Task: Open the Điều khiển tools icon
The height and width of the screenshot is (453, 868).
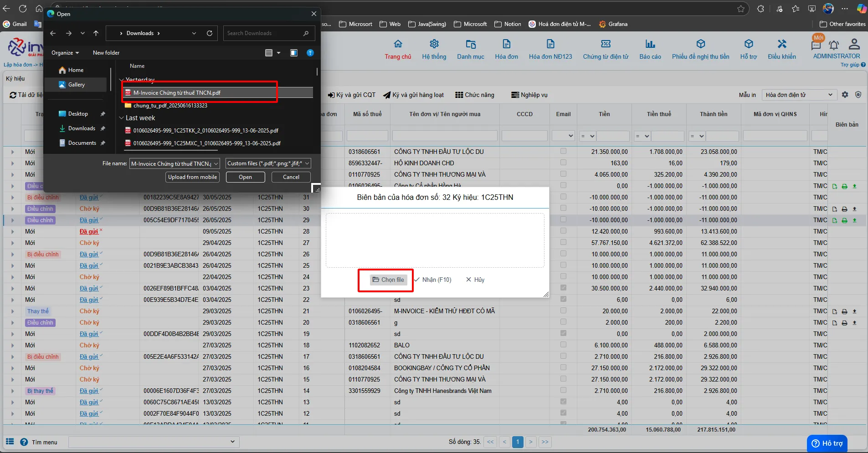Action: [x=782, y=44]
